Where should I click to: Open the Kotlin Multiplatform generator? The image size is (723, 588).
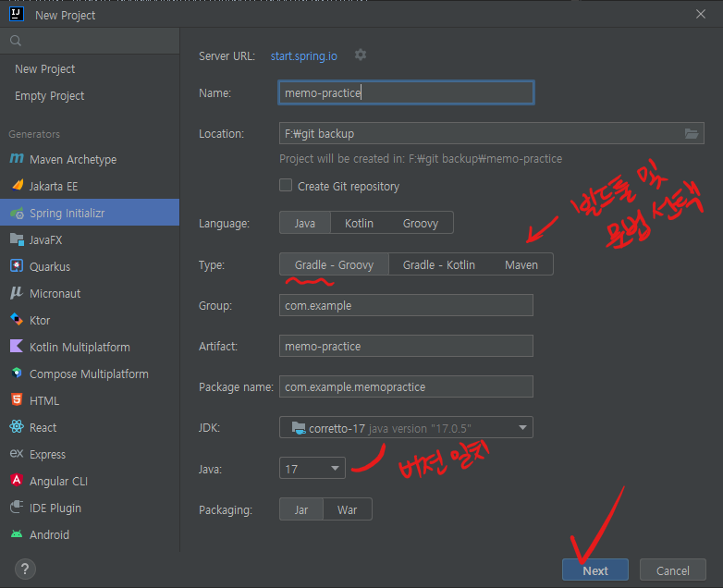pyautogui.click(x=90, y=347)
